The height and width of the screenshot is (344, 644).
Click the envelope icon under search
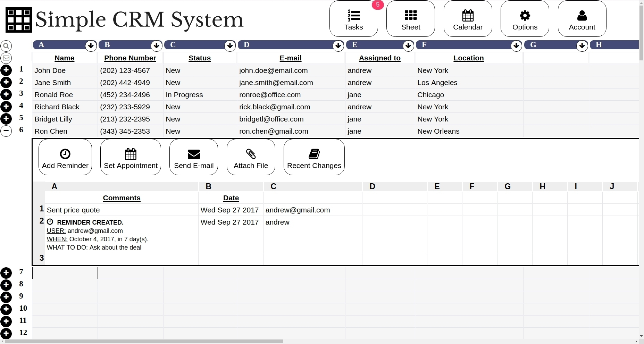coord(6,58)
